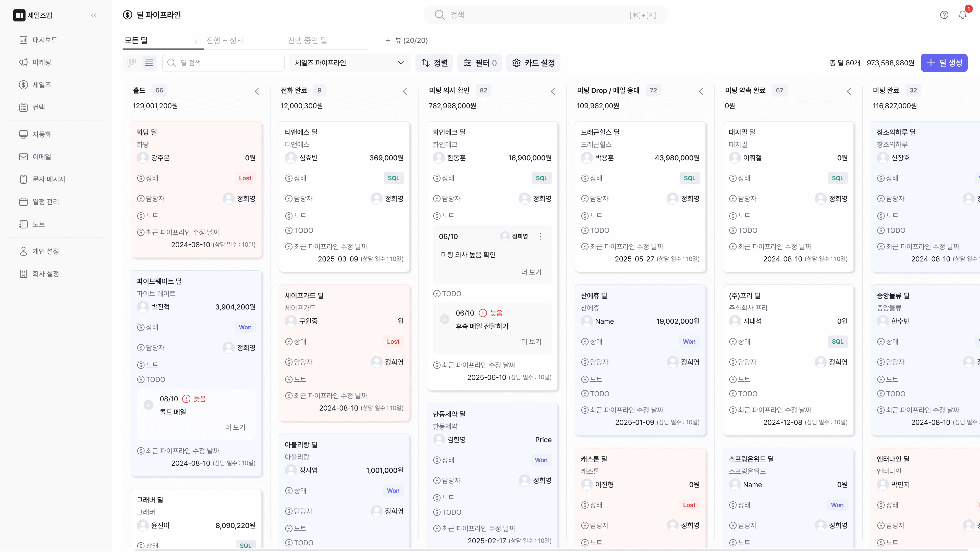Collapse the 미팅 약속 완료 column
Viewport: 980px width, 552px height.
tap(849, 91)
